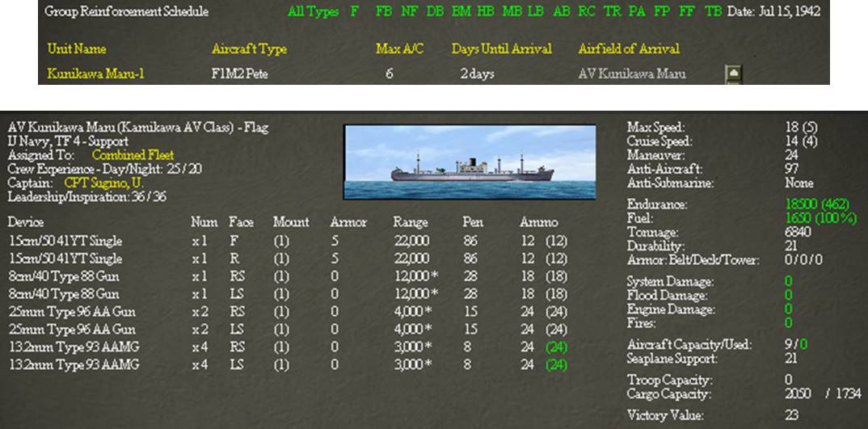Image resolution: width=868 pixels, height=429 pixels.
Task: Click the 8cm/40 Type 88 Gun LS row
Action: (x=288, y=294)
